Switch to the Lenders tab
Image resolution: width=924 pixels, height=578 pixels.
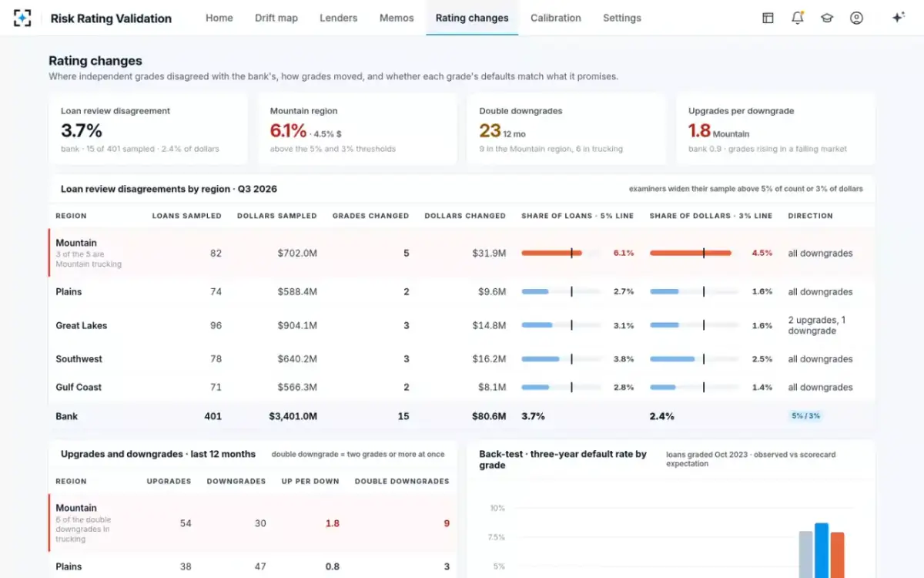tap(339, 18)
